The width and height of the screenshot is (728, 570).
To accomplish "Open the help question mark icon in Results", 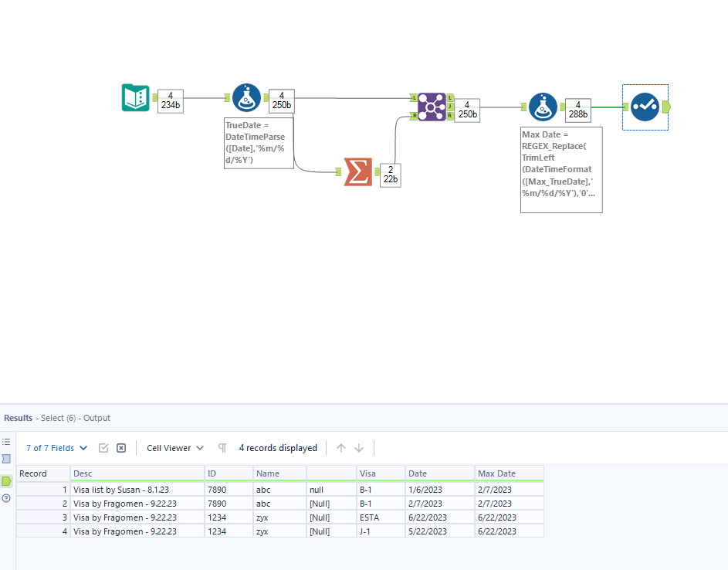I will [6, 498].
